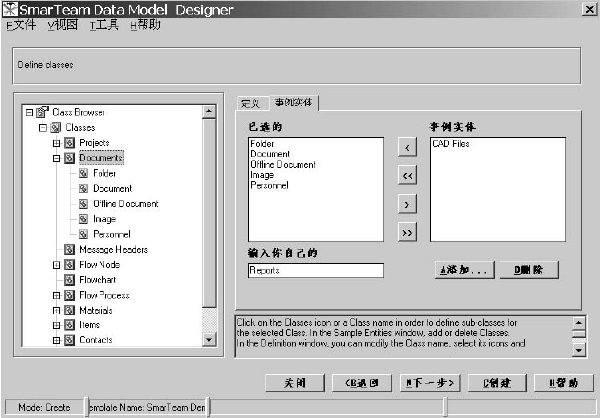Click the Flowchart class icon
The width and height of the screenshot is (600, 418).
(x=69, y=280)
